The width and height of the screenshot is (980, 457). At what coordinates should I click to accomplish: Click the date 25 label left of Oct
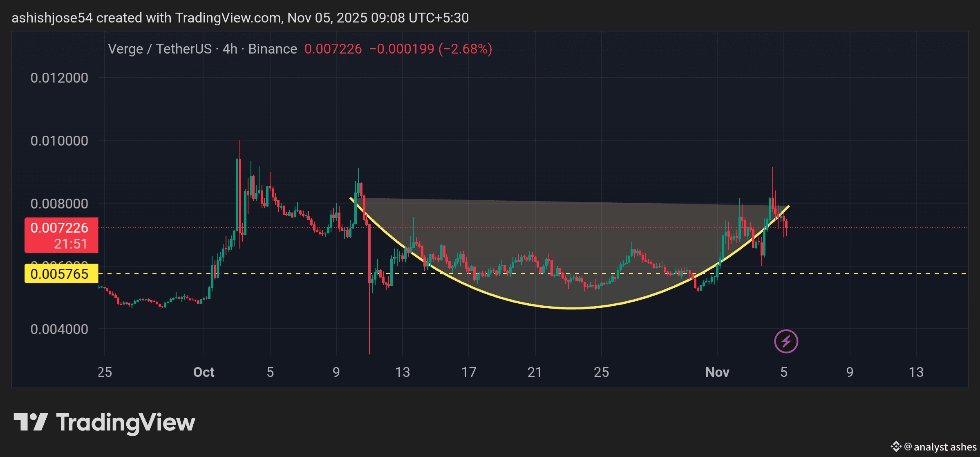click(105, 372)
